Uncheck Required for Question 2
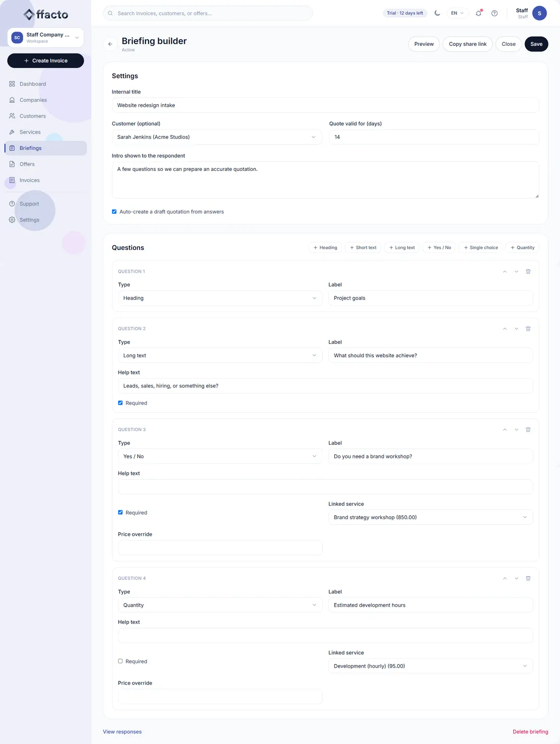This screenshot has width=560, height=744. (x=120, y=403)
